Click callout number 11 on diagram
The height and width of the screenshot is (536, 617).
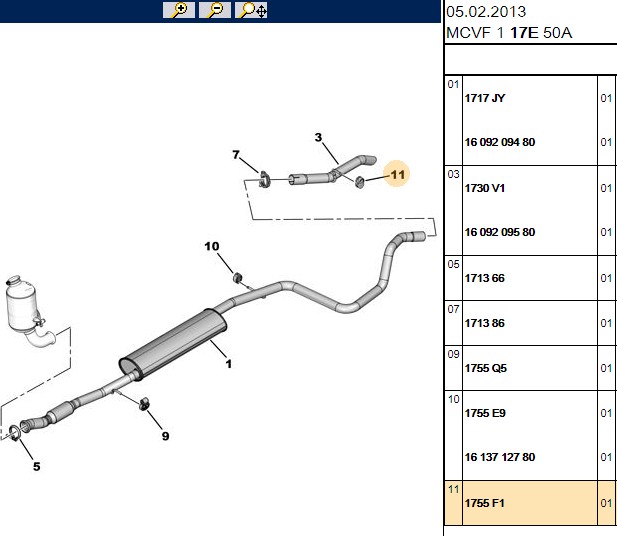click(397, 174)
